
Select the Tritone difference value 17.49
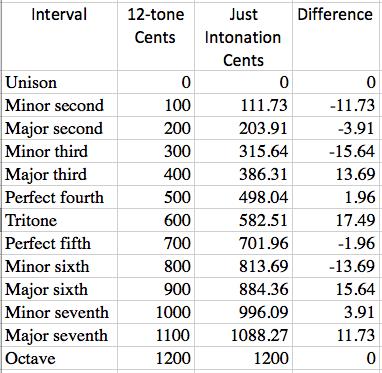337,220
